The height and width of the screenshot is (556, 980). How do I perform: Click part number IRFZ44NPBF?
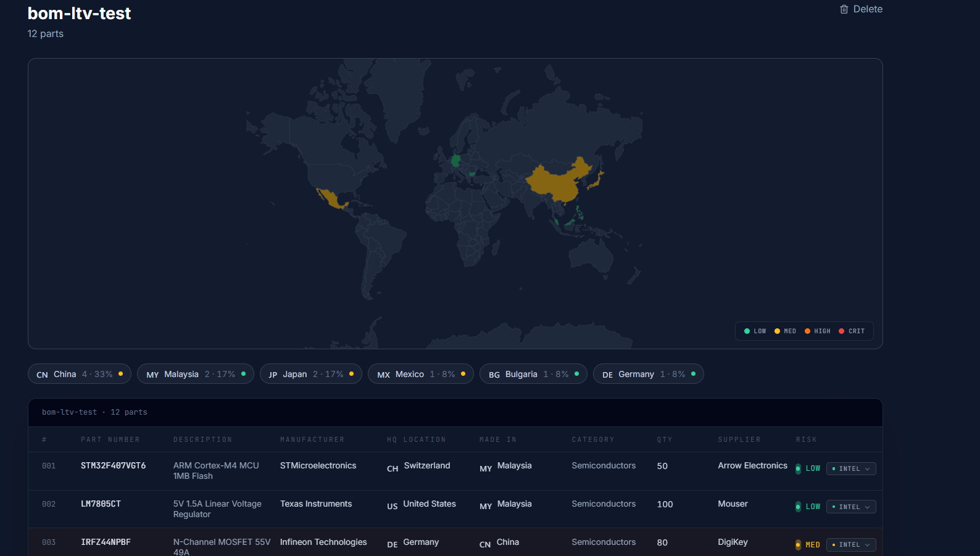[106, 542]
